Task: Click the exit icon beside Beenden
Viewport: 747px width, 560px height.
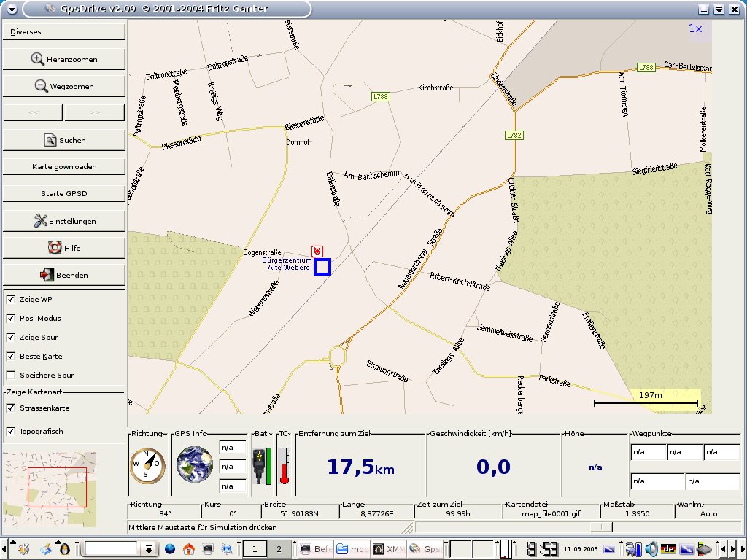Action: [47, 275]
